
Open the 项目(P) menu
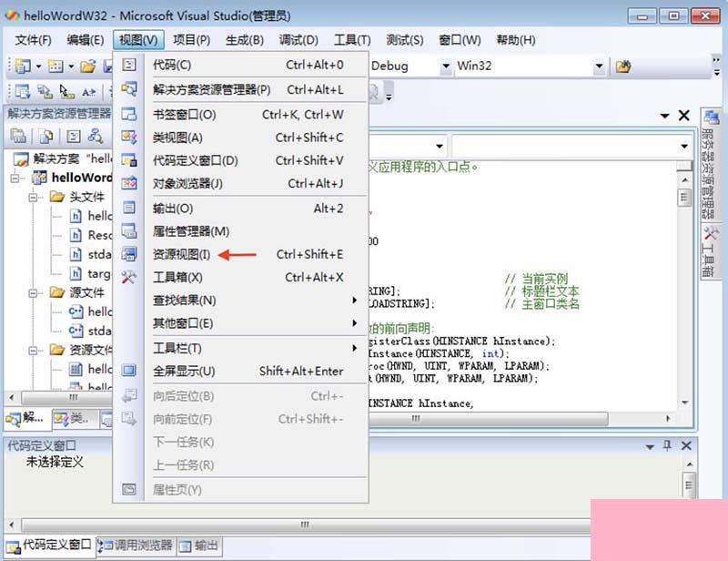tap(191, 40)
